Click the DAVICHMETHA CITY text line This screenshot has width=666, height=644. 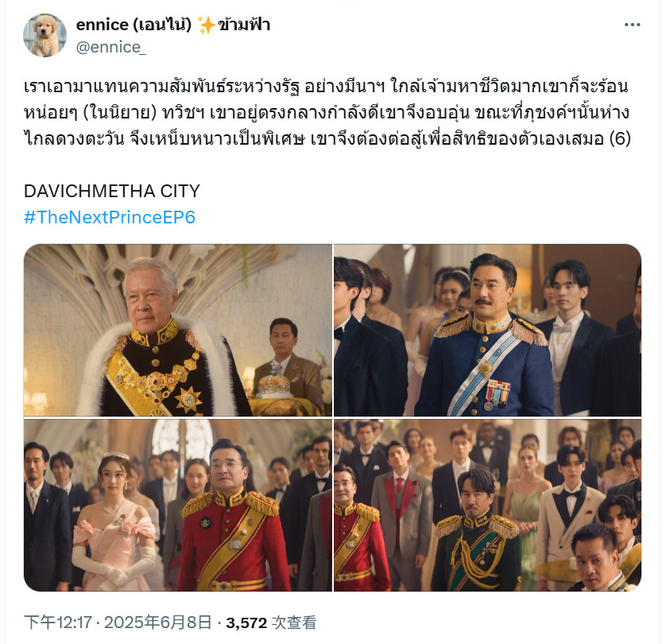(x=112, y=191)
